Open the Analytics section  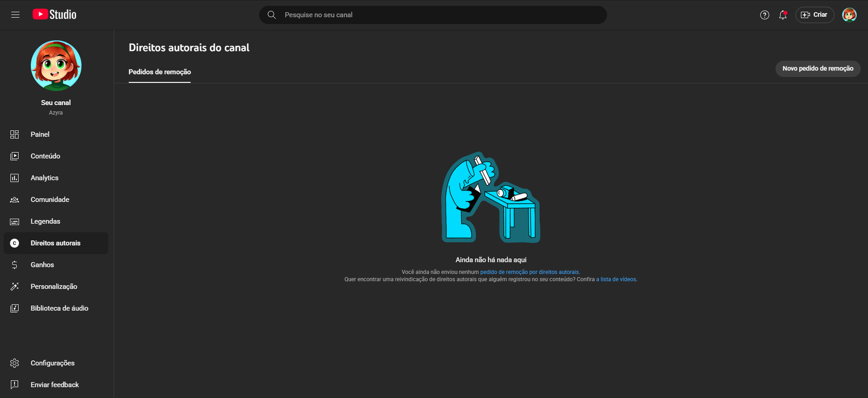(x=56, y=178)
